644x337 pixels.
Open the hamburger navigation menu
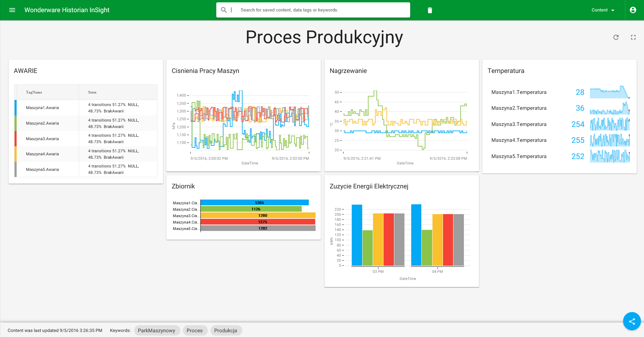click(x=12, y=10)
